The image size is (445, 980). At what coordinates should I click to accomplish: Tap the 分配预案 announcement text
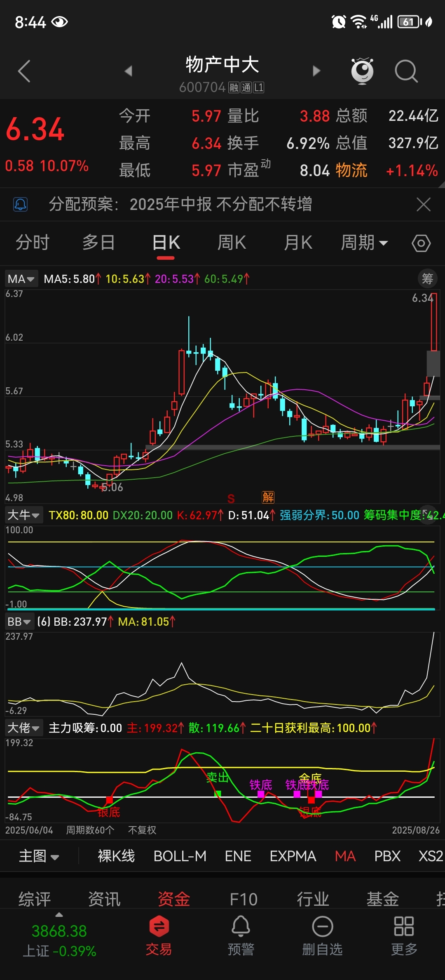pos(180,204)
